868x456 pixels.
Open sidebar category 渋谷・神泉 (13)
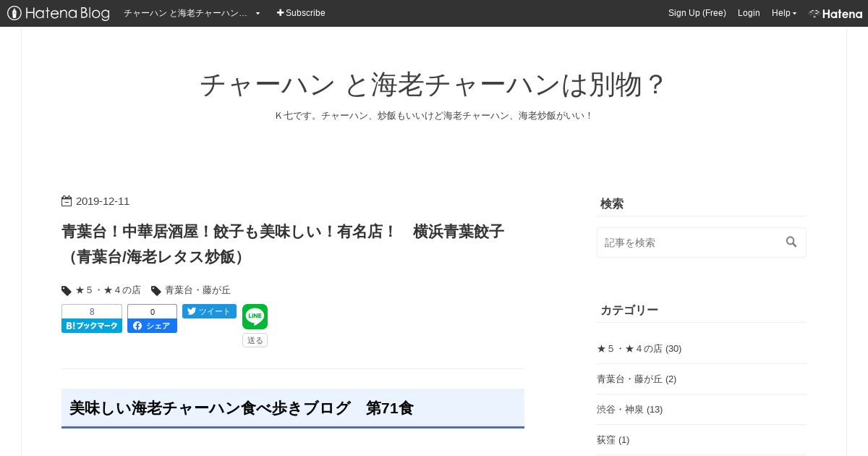tap(629, 410)
